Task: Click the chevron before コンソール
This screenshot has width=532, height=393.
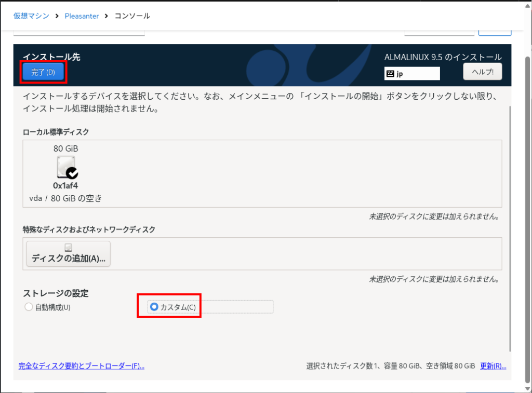Action: [x=107, y=16]
